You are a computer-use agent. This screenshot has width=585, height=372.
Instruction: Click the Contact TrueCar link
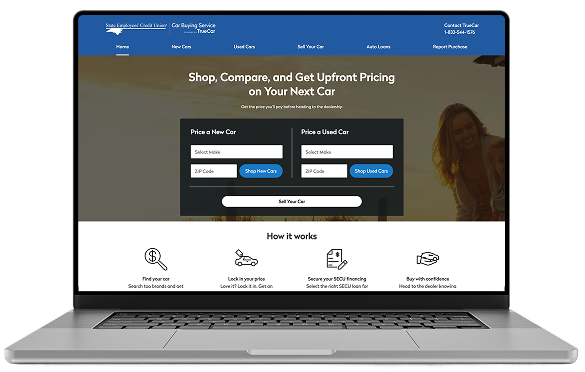(x=461, y=25)
